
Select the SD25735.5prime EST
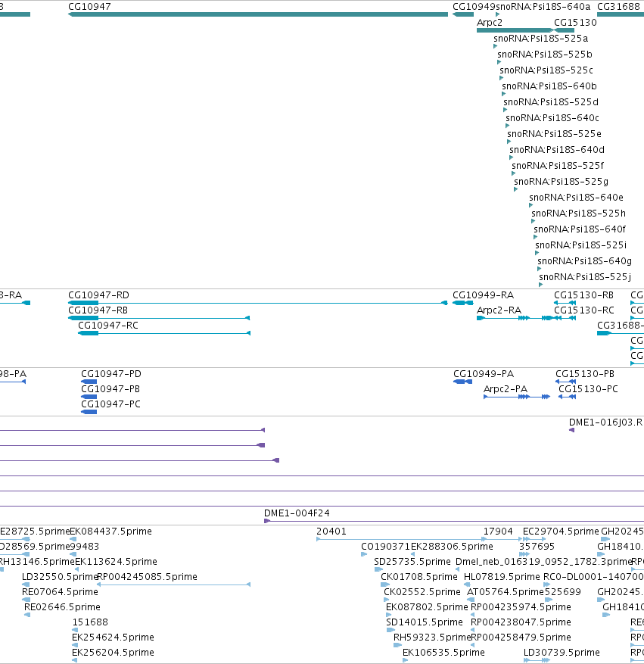pos(378,569)
